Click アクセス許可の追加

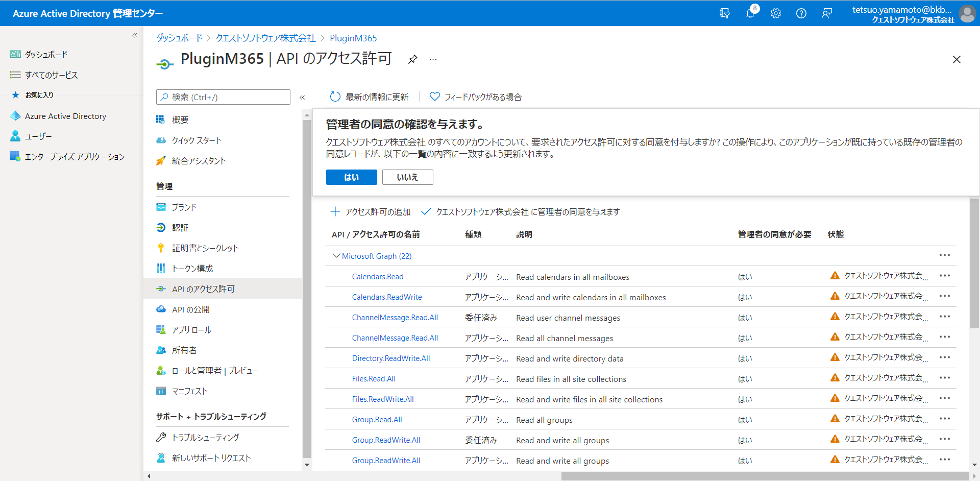click(x=371, y=211)
